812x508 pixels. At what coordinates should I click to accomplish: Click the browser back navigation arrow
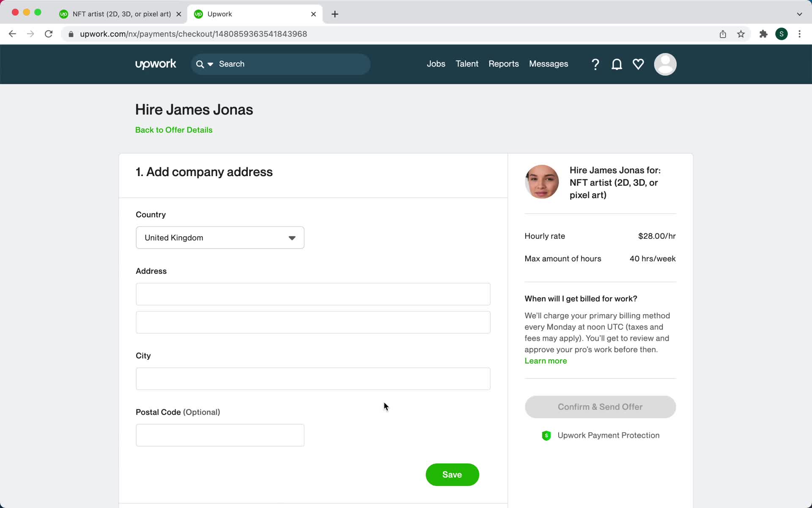pyautogui.click(x=12, y=33)
